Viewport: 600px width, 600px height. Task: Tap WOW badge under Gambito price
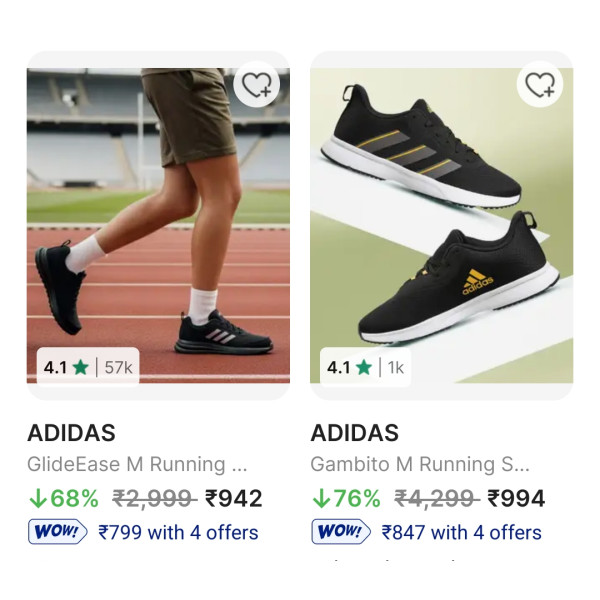point(341,532)
